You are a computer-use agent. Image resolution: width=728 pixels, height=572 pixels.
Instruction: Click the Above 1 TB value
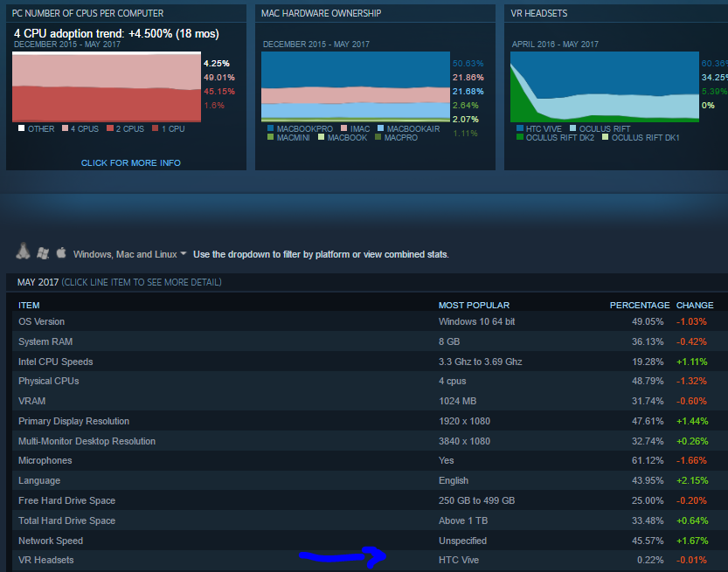(x=463, y=520)
